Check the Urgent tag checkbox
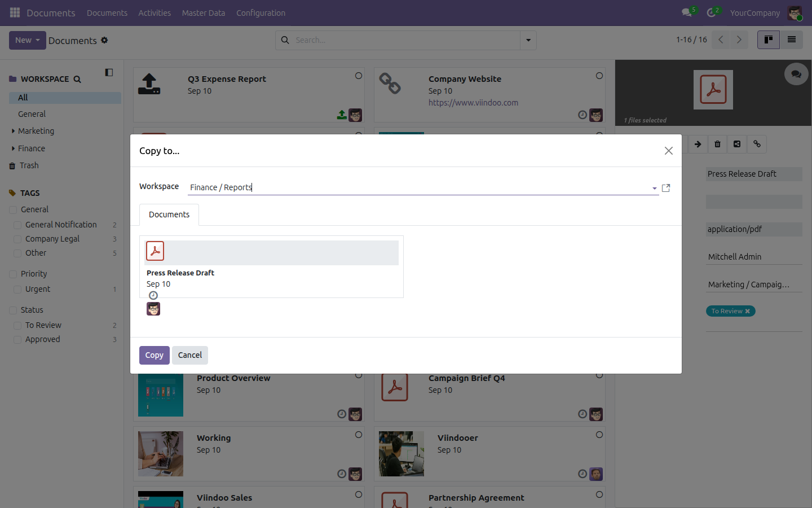The height and width of the screenshot is (508, 812). click(18, 290)
